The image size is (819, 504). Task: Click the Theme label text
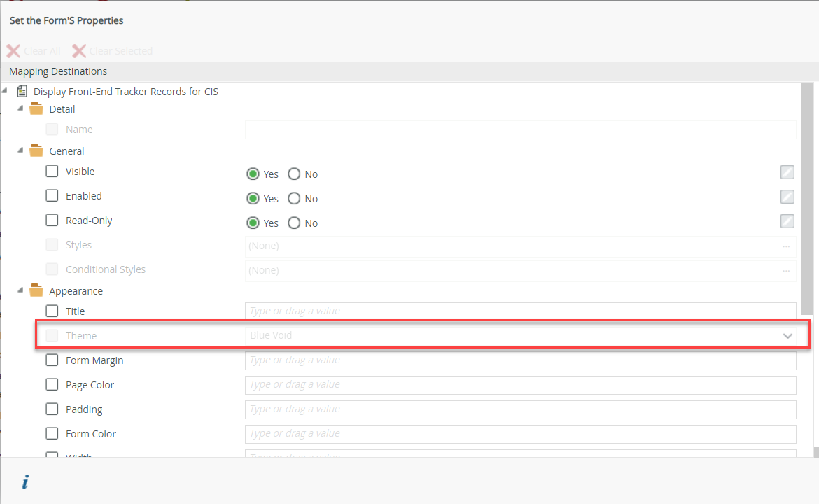(81, 336)
